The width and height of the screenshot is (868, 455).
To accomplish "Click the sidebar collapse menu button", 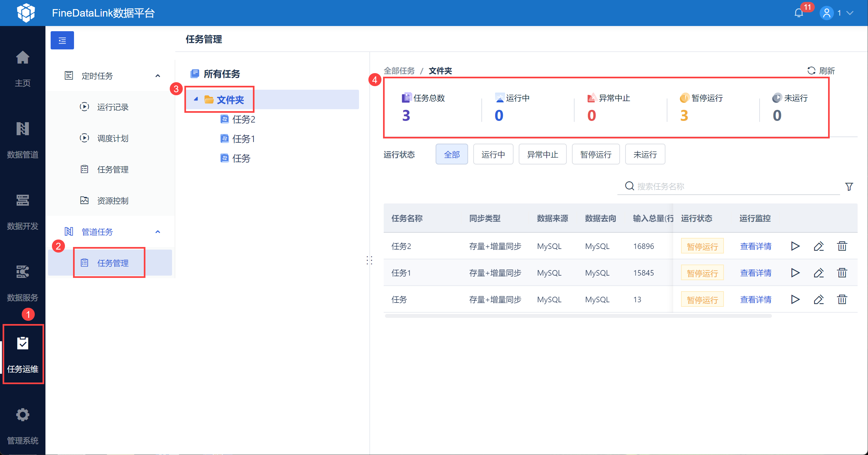I will coord(62,41).
